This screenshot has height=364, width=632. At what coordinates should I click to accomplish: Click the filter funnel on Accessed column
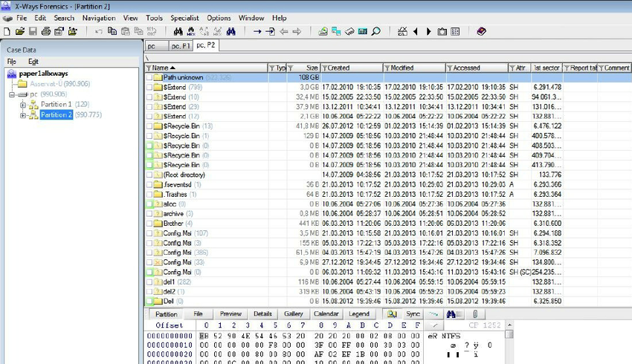coord(450,68)
